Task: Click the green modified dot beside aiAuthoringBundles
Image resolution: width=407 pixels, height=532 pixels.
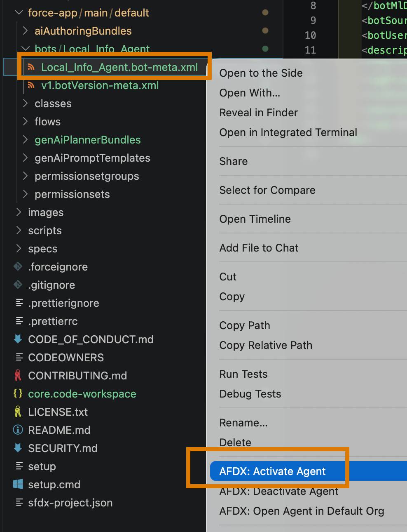Action: pos(265,31)
